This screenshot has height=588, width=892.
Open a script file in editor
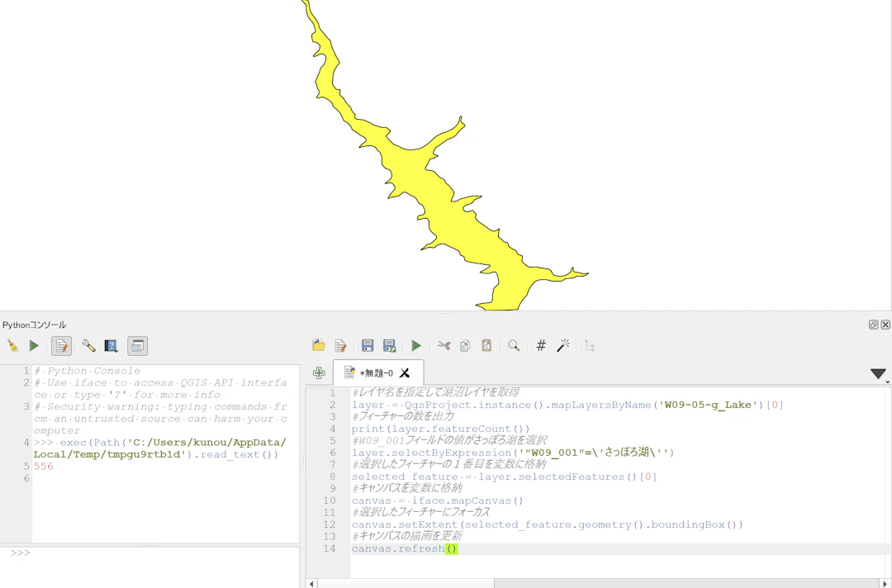pos(319,346)
